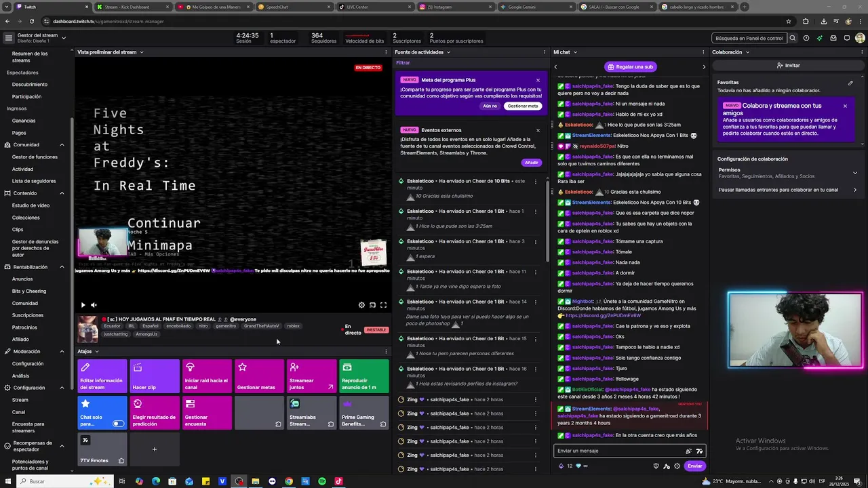Viewport: 868px width, 488px height.
Task: Open 7TV emote menu in chat input
Action: [699, 451]
